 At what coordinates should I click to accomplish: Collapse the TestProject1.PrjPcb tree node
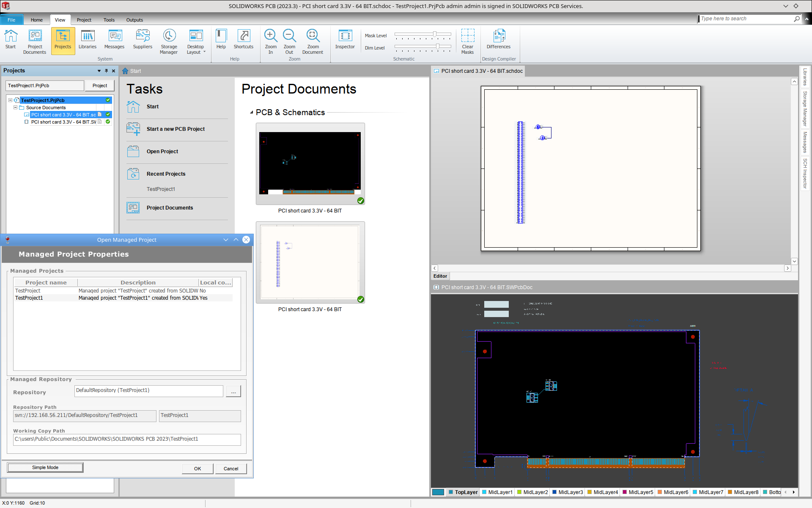point(10,100)
